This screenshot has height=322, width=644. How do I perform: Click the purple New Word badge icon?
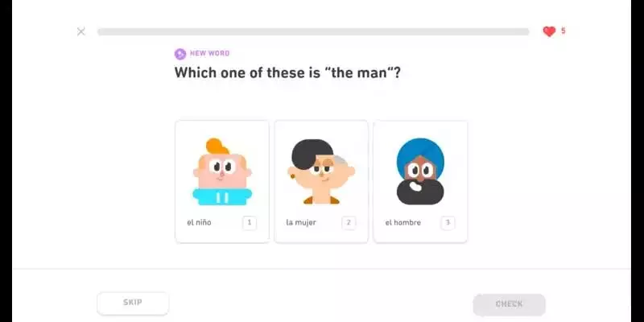click(180, 54)
